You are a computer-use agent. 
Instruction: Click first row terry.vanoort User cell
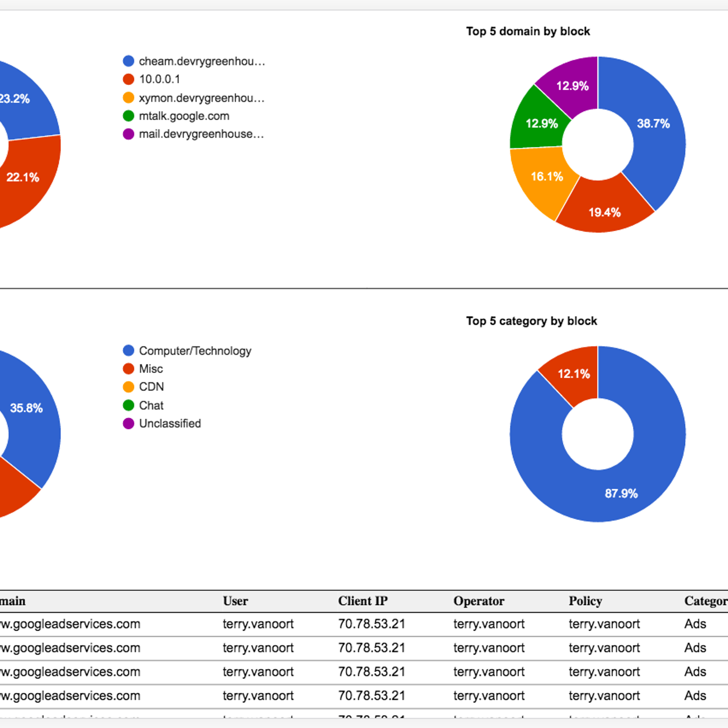coord(258,624)
